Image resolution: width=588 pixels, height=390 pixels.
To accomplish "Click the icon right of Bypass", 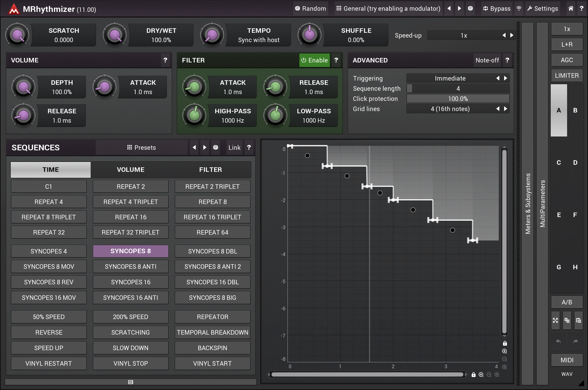I will pos(519,8).
